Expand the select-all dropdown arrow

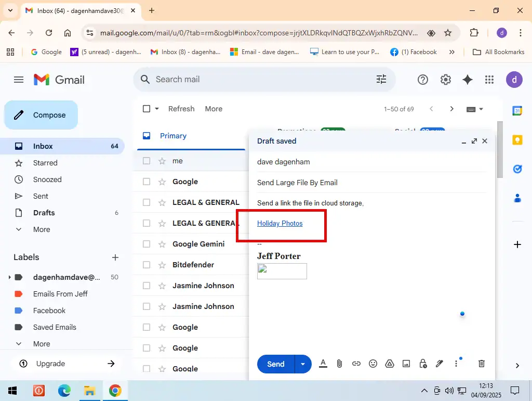pyautogui.click(x=157, y=109)
